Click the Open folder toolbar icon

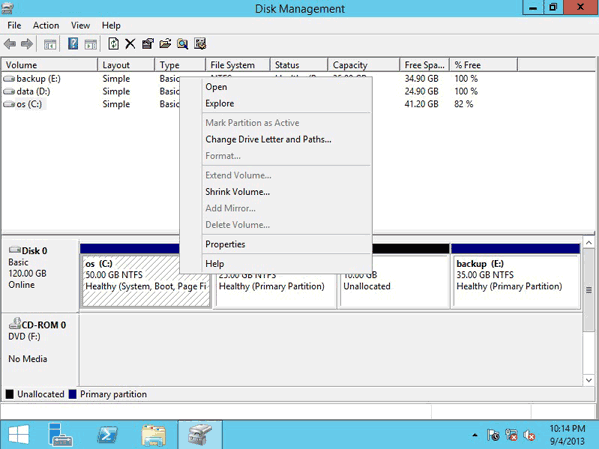(165, 44)
